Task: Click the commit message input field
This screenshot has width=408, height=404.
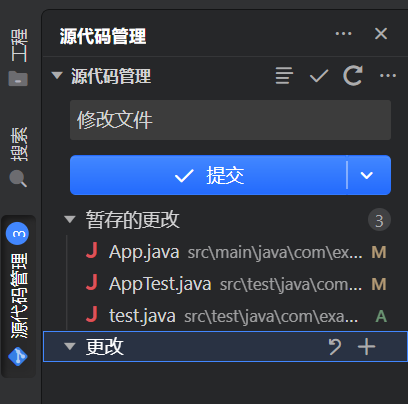Action: tap(230, 120)
